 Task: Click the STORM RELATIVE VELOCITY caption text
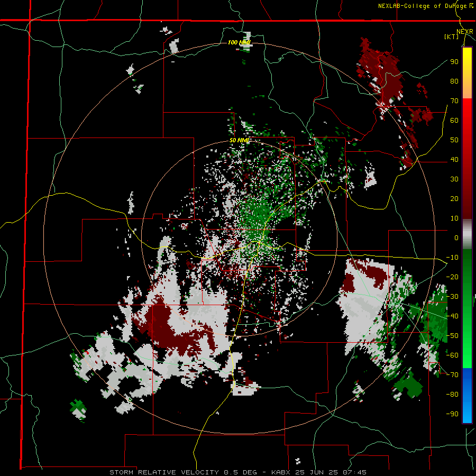[164, 472]
